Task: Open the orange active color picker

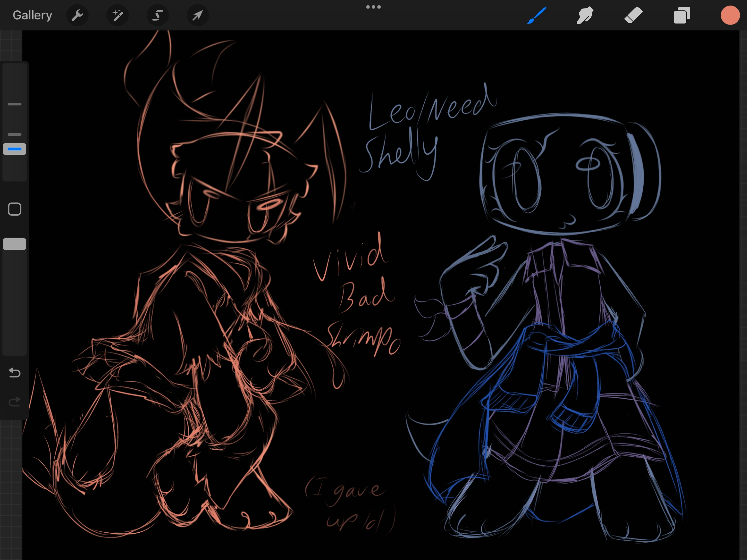Action: (x=730, y=15)
